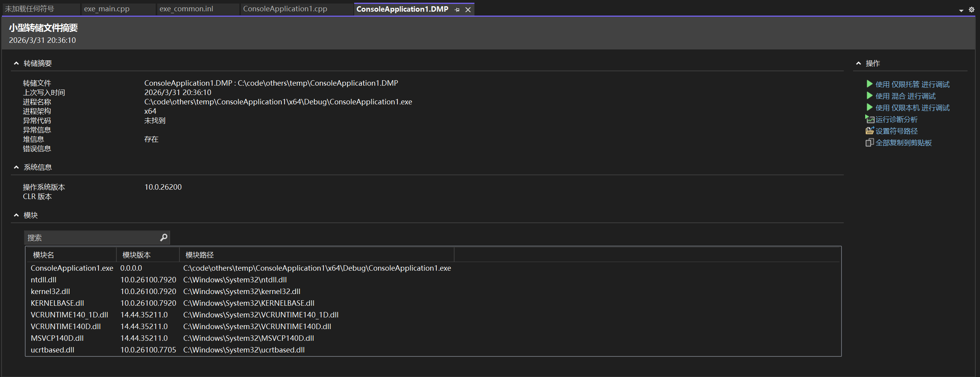Click the 运行诊断分析 diagnostics icon
Screen dimensions: 980x377
point(869,119)
